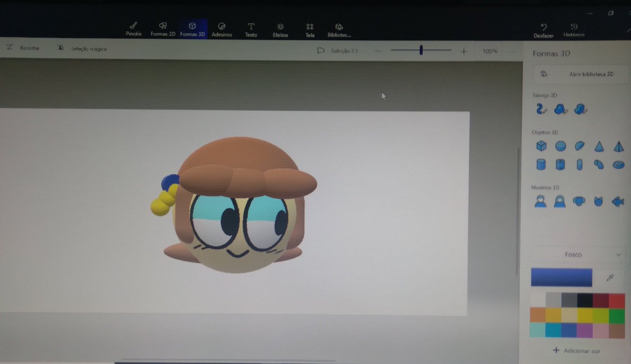
Task: Insert the woman 3D model
Action: [560, 201]
